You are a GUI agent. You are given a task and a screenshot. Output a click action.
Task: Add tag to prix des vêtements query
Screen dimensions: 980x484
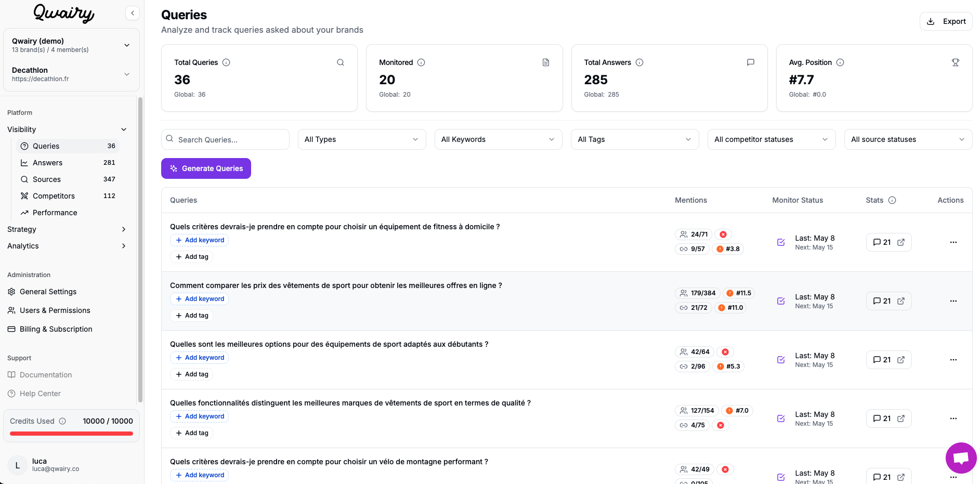click(x=192, y=316)
